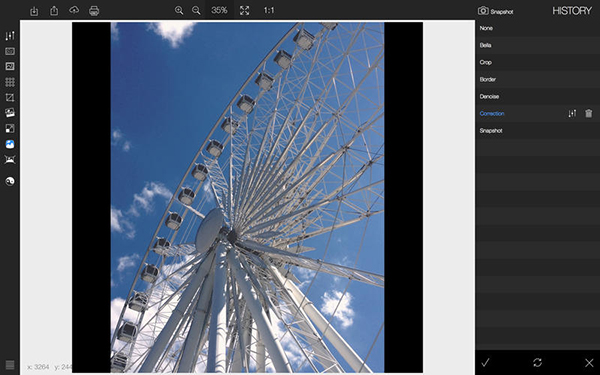The image size is (600, 375).
Task: Select the crop tool icon
Action: (x=10, y=98)
